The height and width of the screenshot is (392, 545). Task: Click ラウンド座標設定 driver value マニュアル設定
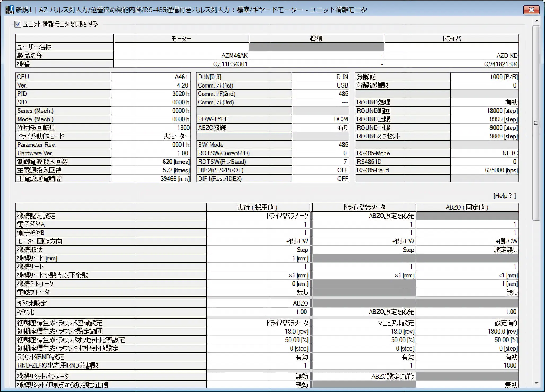tap(396, 323)
